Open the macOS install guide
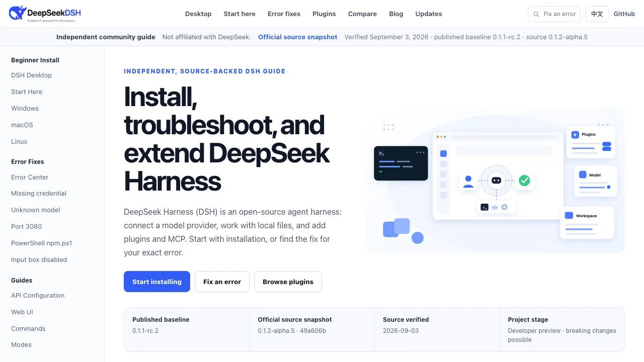 [x=22, y=125]
